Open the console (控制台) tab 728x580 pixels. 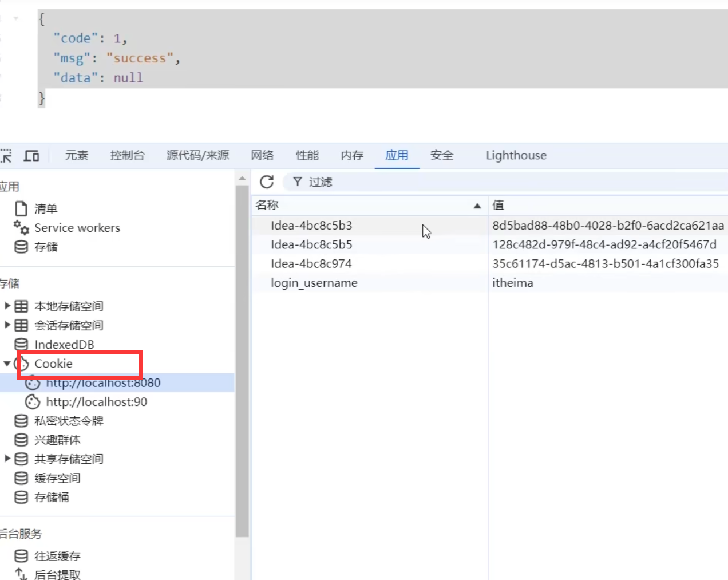pos(127,156)
